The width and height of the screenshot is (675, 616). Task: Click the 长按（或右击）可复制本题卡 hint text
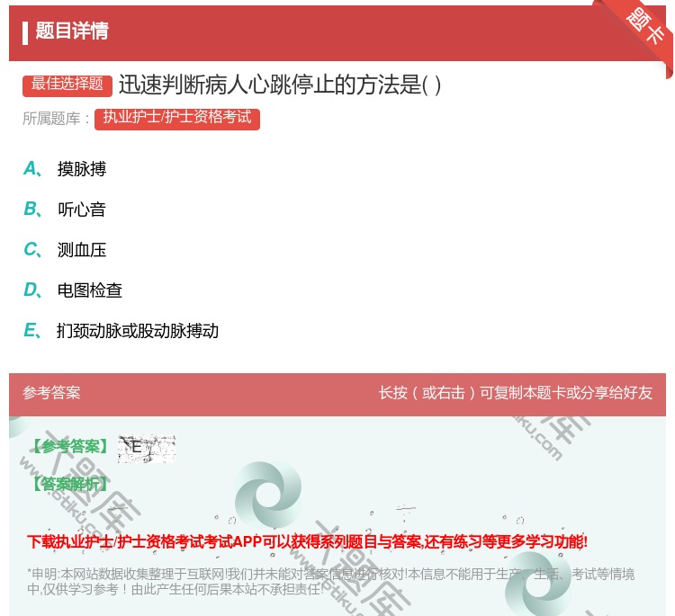click(516, 393)
